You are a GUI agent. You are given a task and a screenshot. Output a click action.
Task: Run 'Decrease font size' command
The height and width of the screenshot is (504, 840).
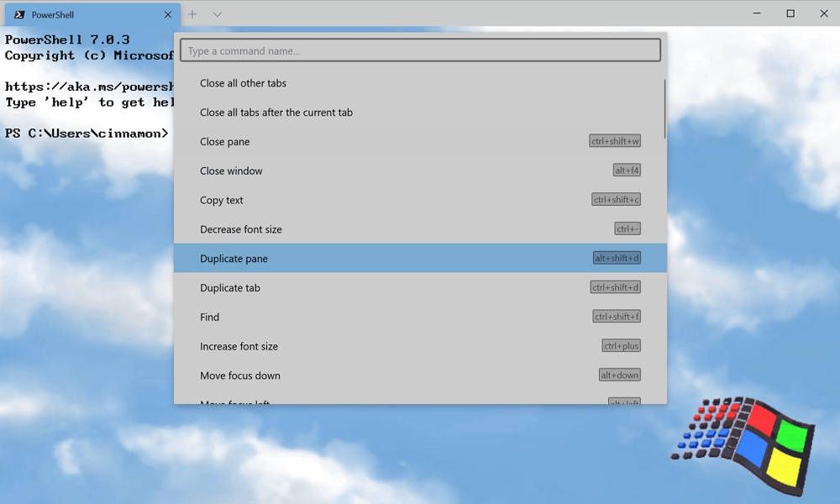pos(420,229)
